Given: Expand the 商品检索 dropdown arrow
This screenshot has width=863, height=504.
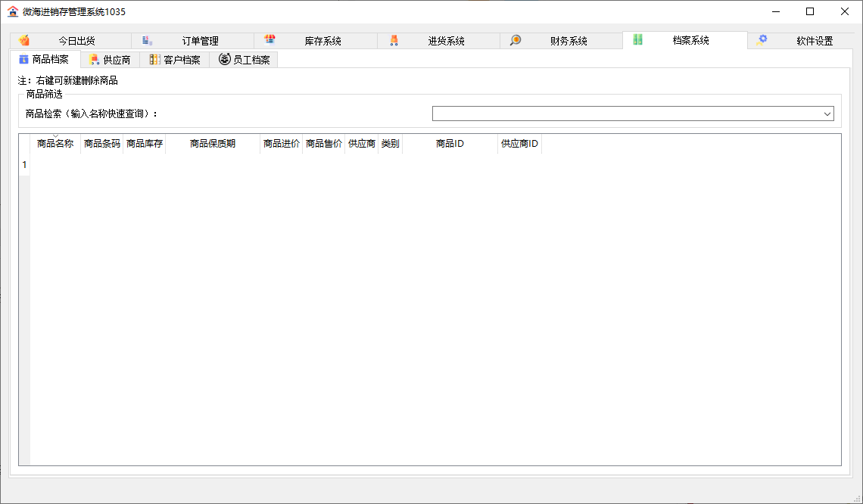Looking at the screenshot, I should [827, 114].
